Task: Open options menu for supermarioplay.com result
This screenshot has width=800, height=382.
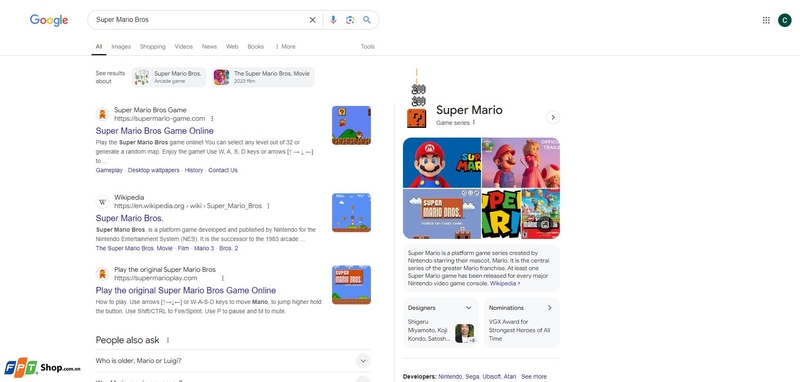Action: 222,278
